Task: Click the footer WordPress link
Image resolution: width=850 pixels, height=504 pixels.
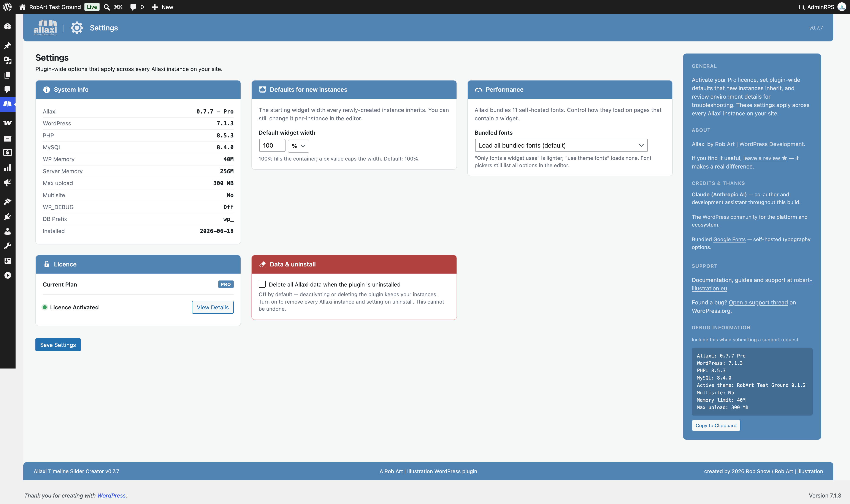Action: [x=111, y=496]
